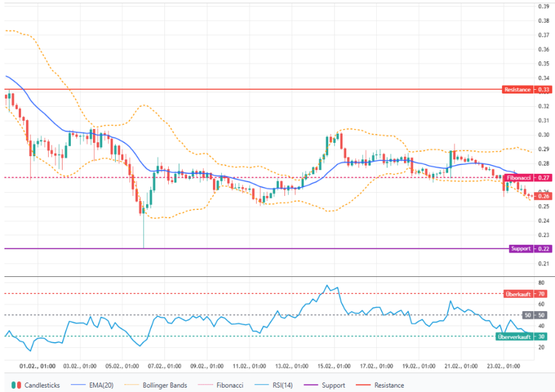Click the 15.02., 01:00 date axis label
555x392 pixels.
coord(334,365)
